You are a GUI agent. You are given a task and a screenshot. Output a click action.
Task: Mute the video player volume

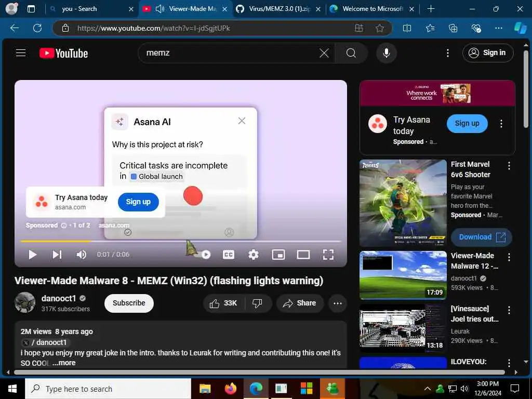point(81,255)
